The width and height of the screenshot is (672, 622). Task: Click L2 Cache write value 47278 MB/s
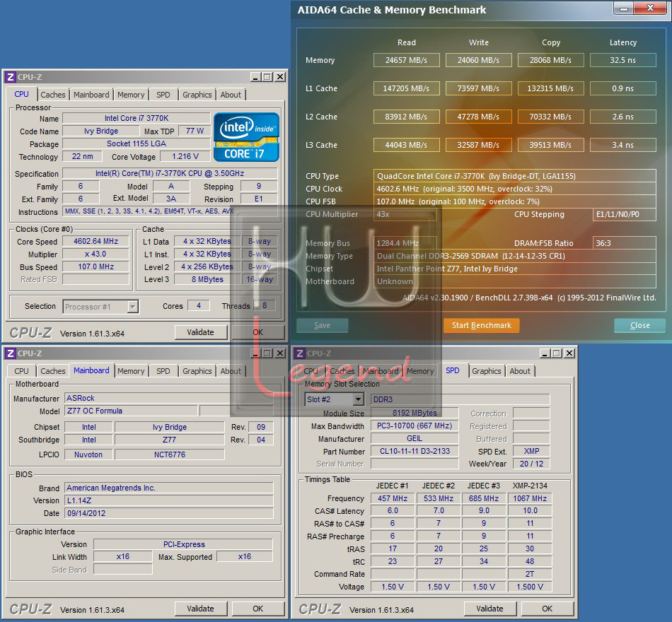tap(478, 117)
